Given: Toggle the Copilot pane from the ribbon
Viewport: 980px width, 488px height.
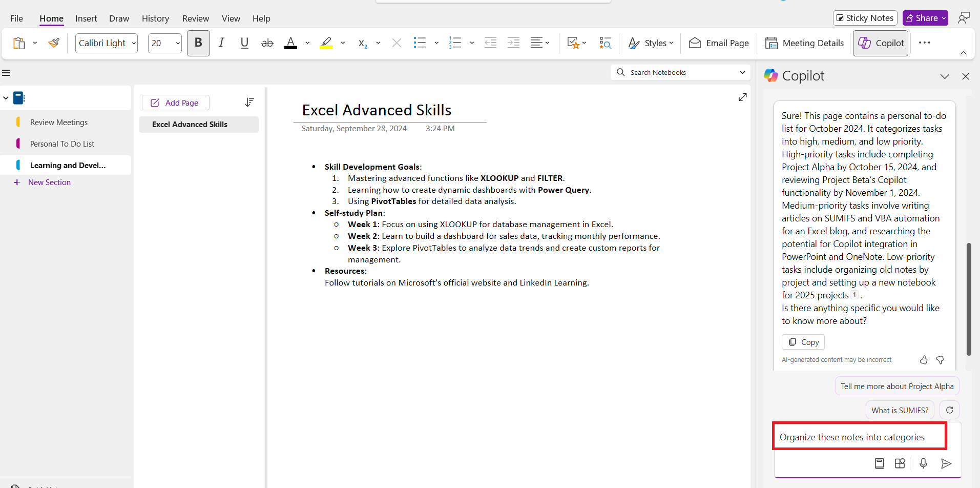Looking at the screenshot, I should [x=881, y=43].
